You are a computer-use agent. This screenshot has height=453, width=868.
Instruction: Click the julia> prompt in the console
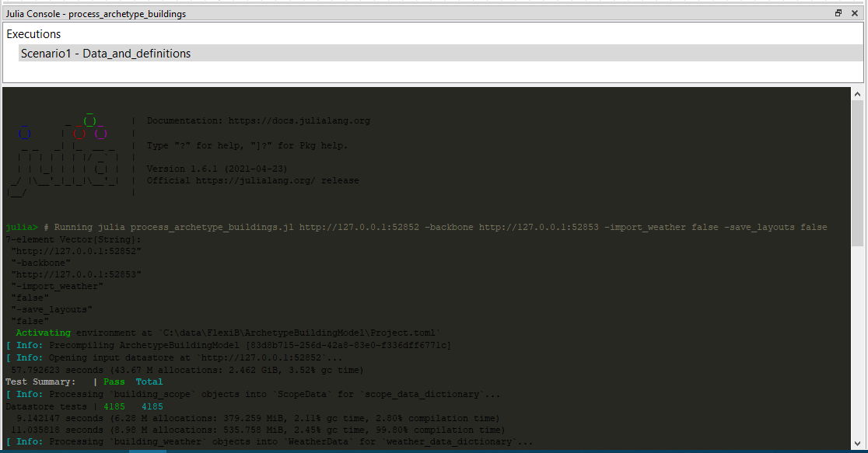(x=19, y=227)
